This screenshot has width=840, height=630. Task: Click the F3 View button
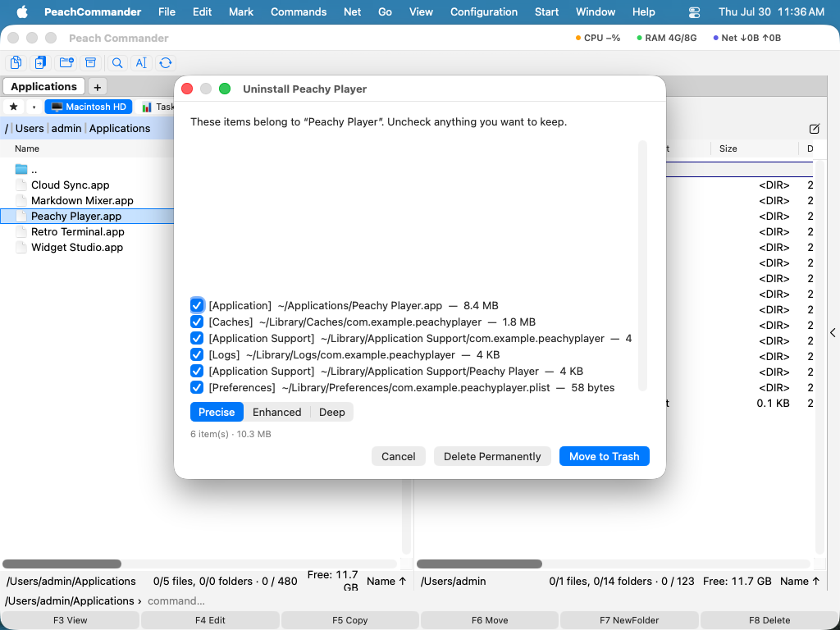coord(71,620)
